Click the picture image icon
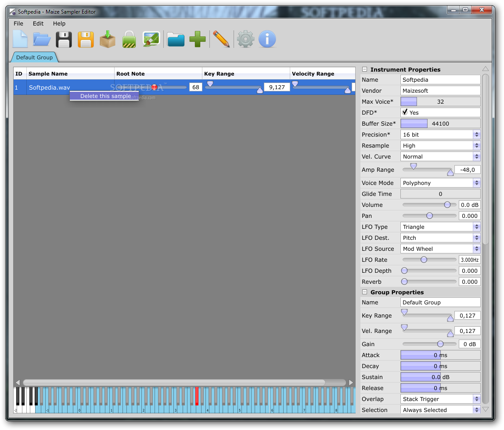Viewport: 504px width, 430px height. [x=151, y=39]
